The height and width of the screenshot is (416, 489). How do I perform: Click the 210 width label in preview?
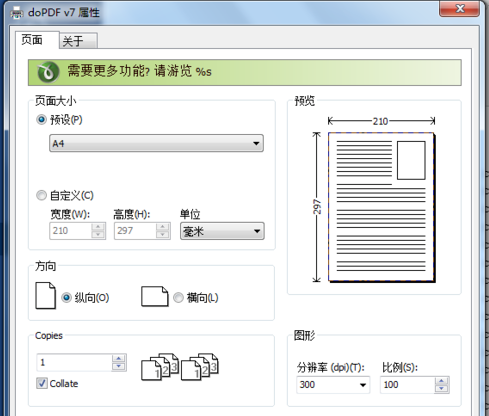tap(380, 121)
